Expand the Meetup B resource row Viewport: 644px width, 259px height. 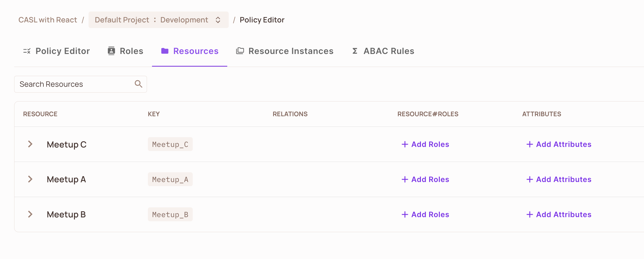tap(30, 214)
